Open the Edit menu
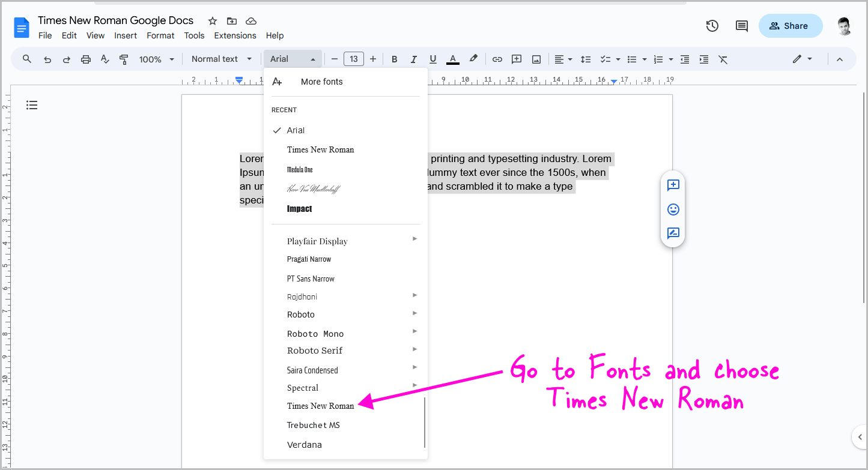 click(x=69, y=35)
